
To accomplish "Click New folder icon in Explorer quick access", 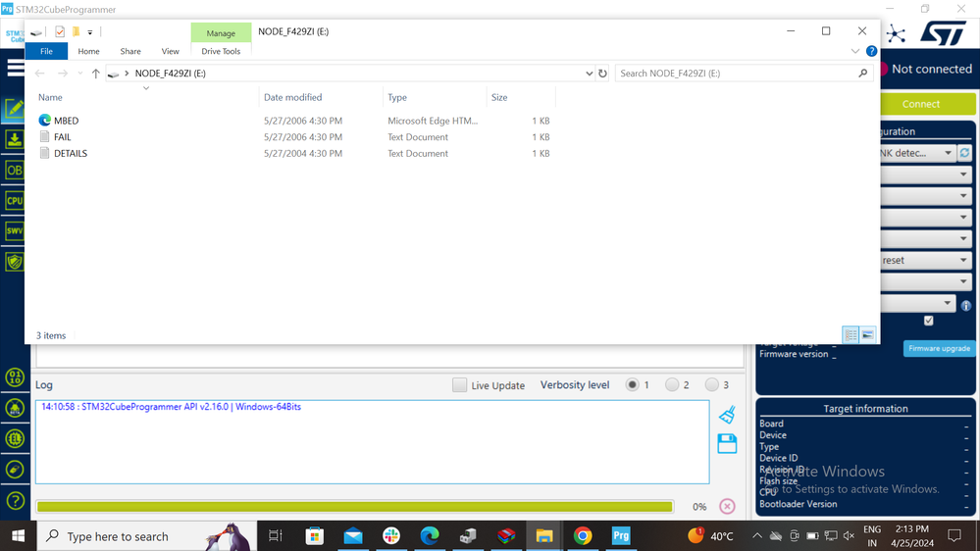I will click(76, 31).
